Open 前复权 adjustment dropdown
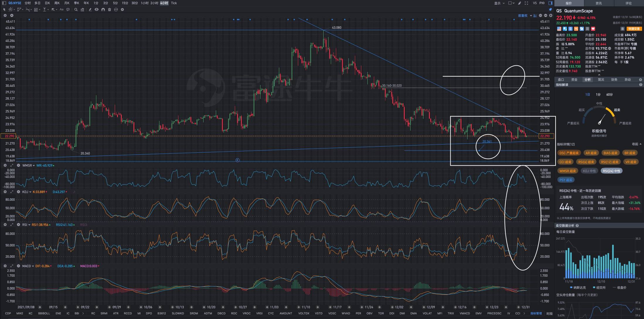The height and width of the screenshot is (319, 644). (x=525, y=16)
